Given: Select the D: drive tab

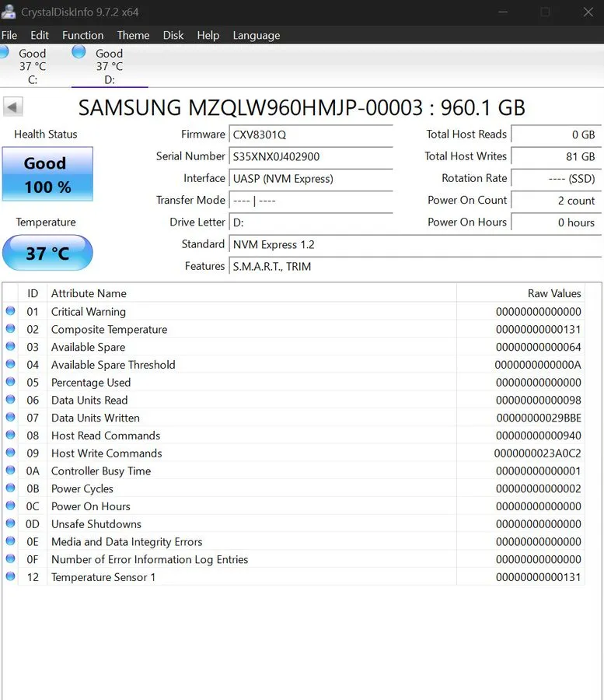Looking at the screenshot, I should (x=110, y=66).
